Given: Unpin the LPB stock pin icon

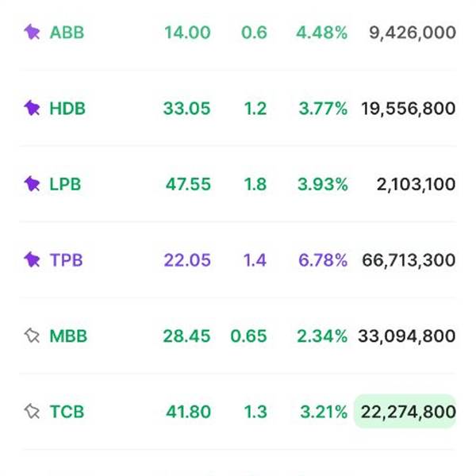Looking at the screenshot, I should [x=32, y=184].
